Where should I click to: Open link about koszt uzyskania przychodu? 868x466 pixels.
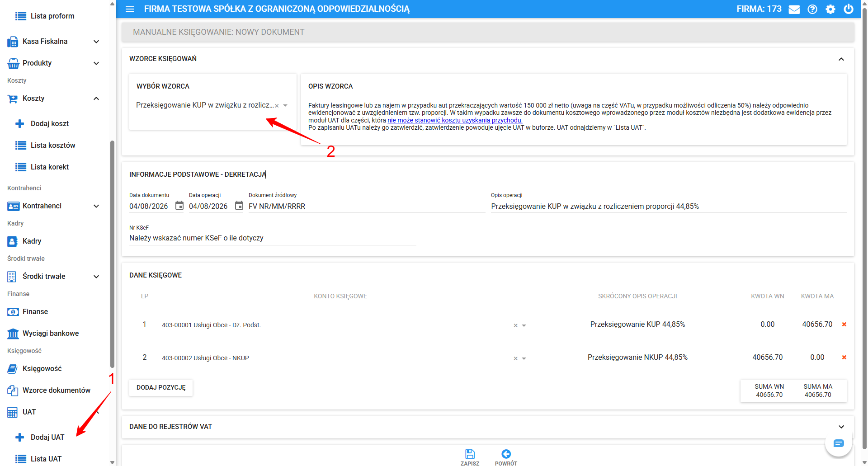pos(455,120)
